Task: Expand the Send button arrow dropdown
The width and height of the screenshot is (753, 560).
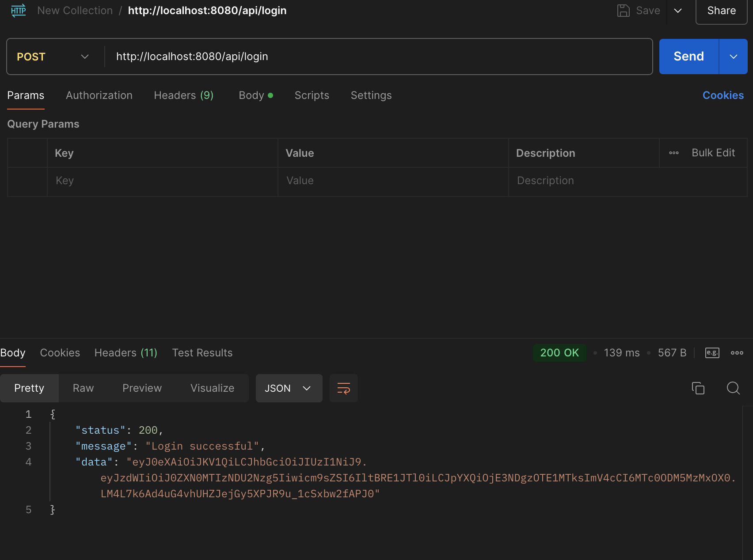Action: tap(733, 57)
